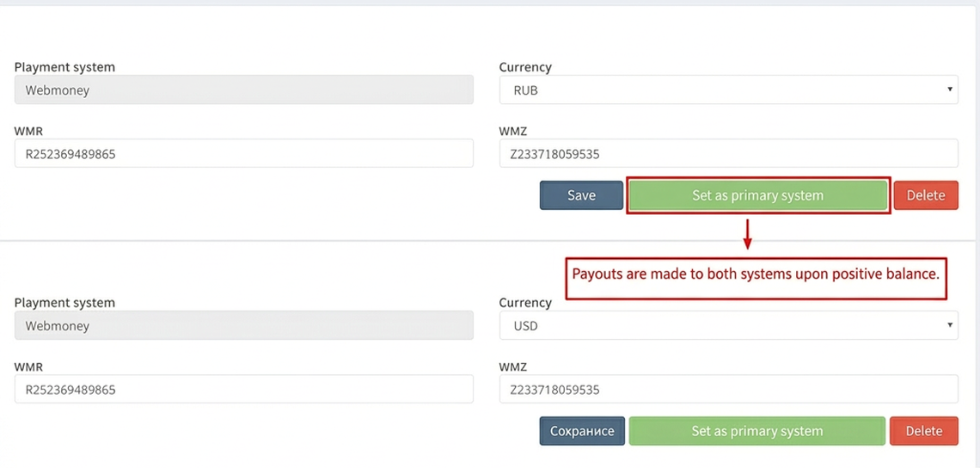This screenshot has height=468, width=980.
Task: Delete the USD payment system
Action: 924,431
